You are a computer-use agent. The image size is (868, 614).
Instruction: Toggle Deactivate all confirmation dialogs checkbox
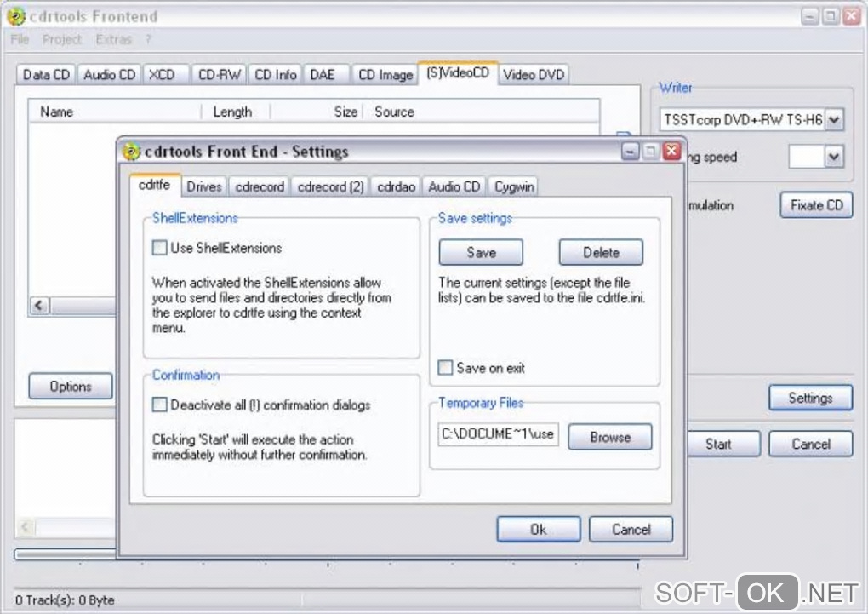(x=159, y=405)
